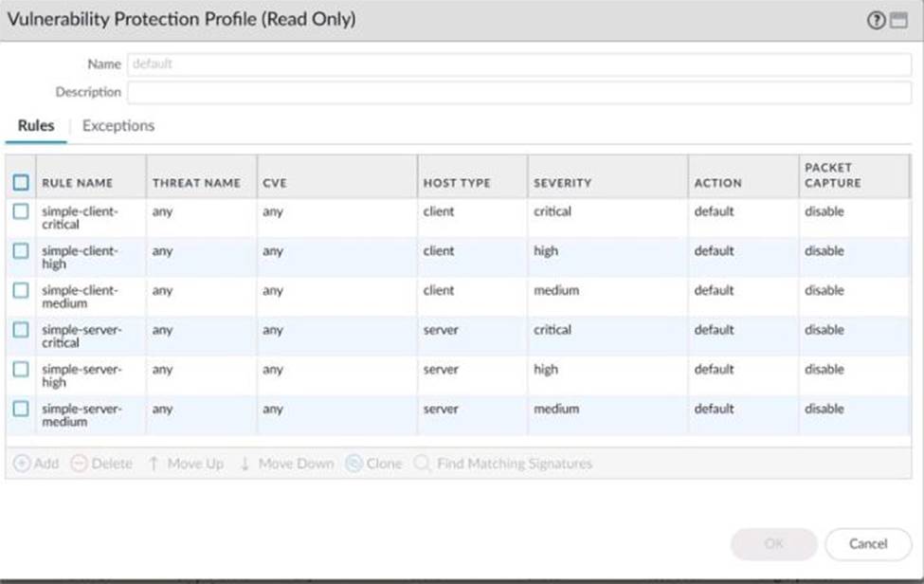924x584 pixels.
Task: Select the Rules tab
Action: pyautogui.click(x=36, y=126)
